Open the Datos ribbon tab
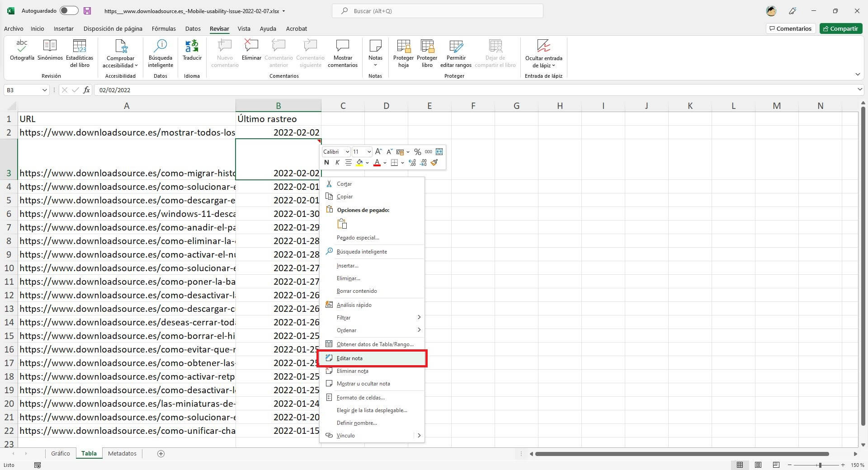The width and height of the screenshot is (868, 470). pyautogui.click(x=193, y=28)
